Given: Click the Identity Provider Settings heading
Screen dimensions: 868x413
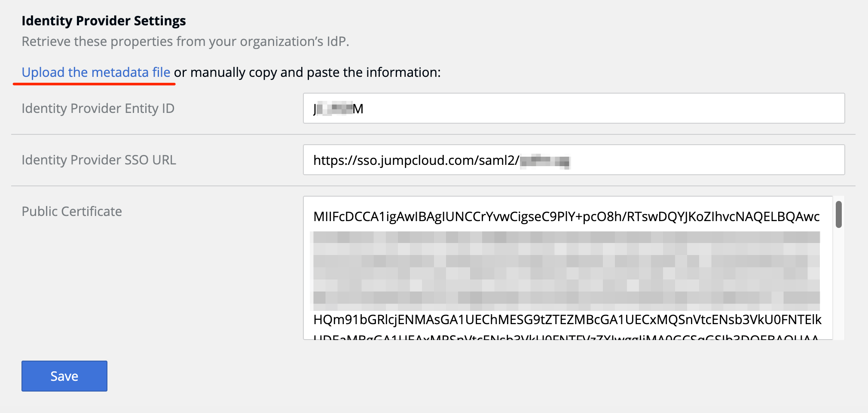Looking at the screenshot, I should 104,21.
